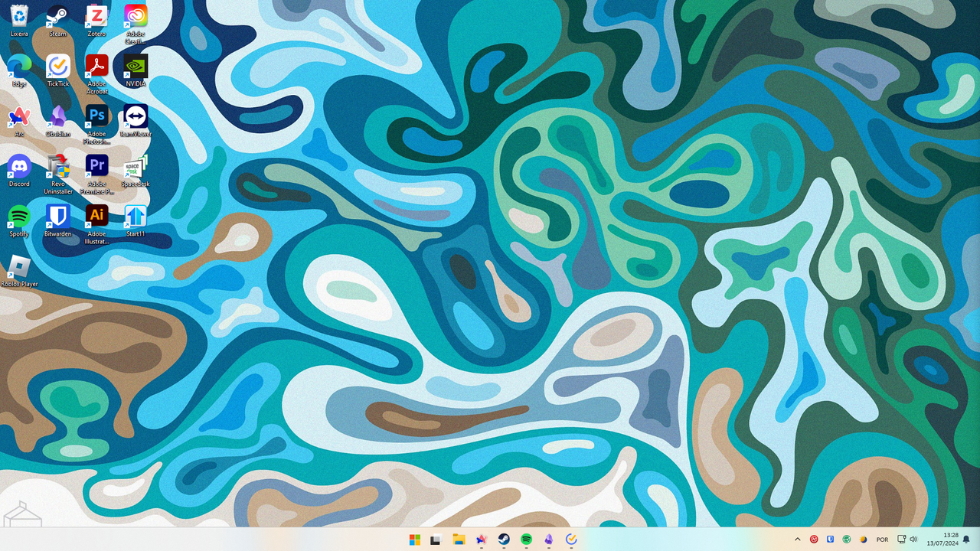980x551 pixels.
Task: Switch to Spotify in the taskbar
Action: 527,540
